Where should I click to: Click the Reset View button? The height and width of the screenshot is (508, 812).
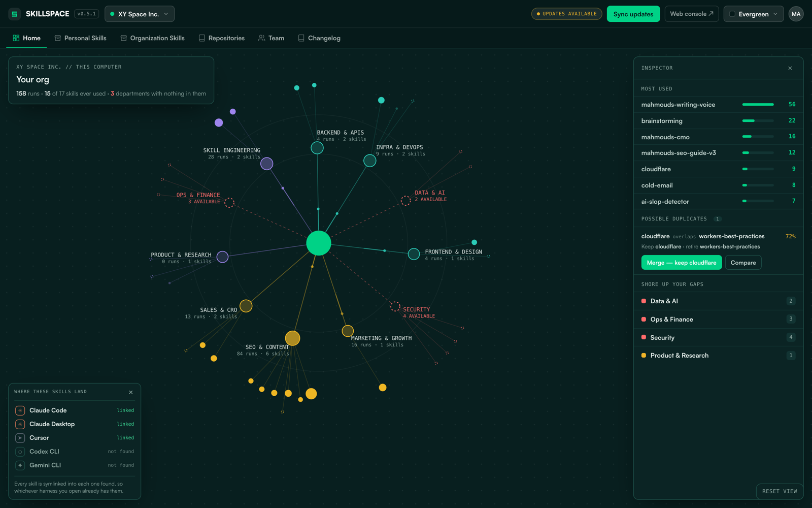779,491
